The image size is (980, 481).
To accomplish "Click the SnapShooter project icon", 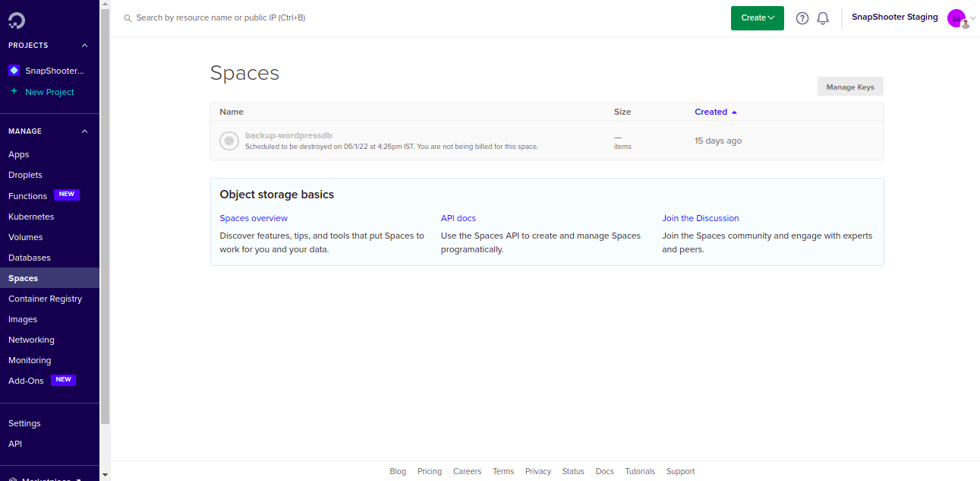I will (x=14, y=71).
